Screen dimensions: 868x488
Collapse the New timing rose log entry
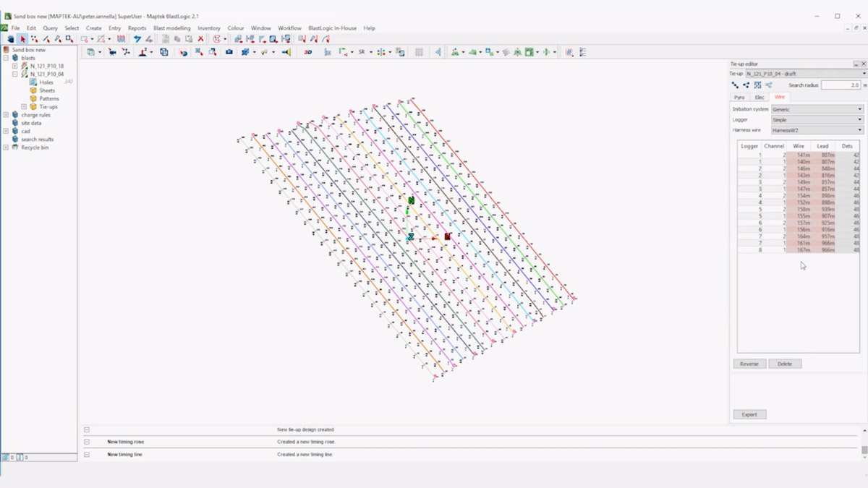(87, 442)
